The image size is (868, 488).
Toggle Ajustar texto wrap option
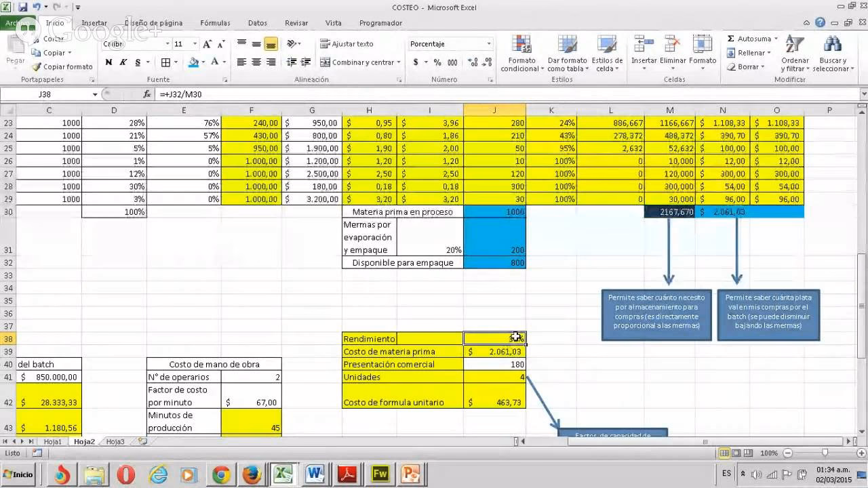pos(346,44)
